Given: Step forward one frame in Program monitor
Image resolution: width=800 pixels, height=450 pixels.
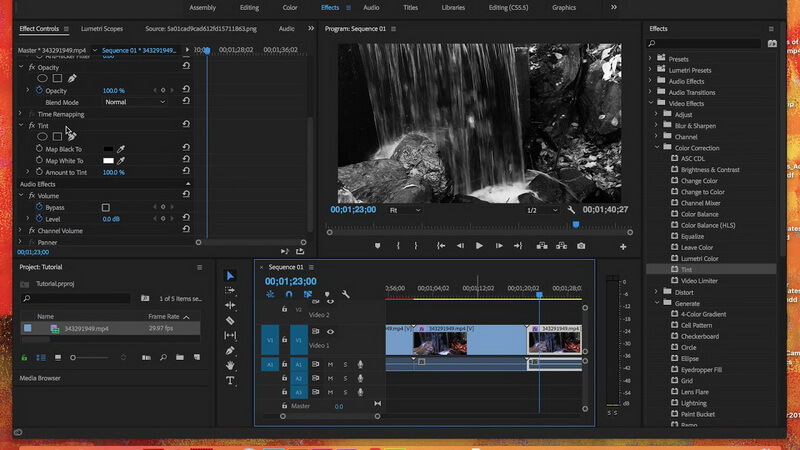Looking at the screenshot, I should point(498,246).
